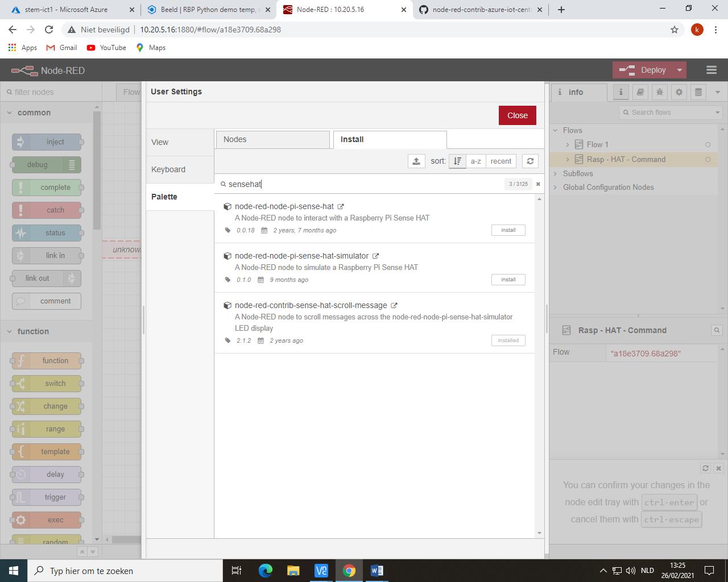
Task: Refresh the module catalogue list
Action: (x=530, y=161)
